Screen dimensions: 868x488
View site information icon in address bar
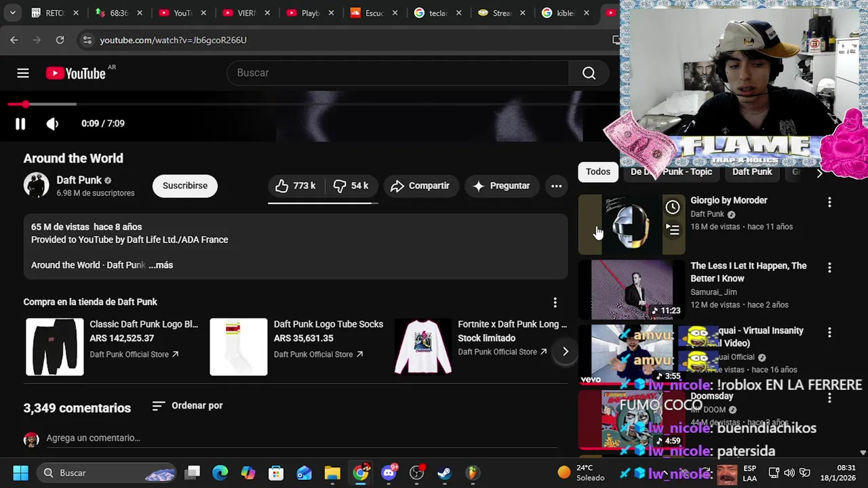tap(87, 40)
